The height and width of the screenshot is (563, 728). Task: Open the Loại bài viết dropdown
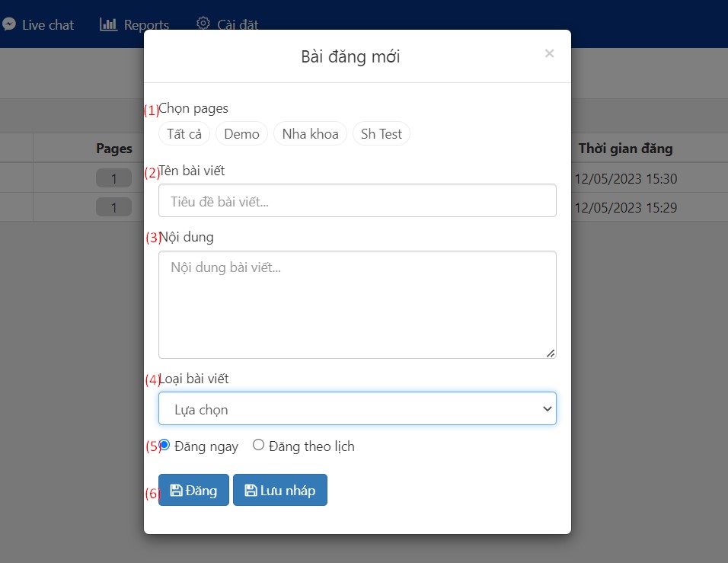[x=356, y=409]
